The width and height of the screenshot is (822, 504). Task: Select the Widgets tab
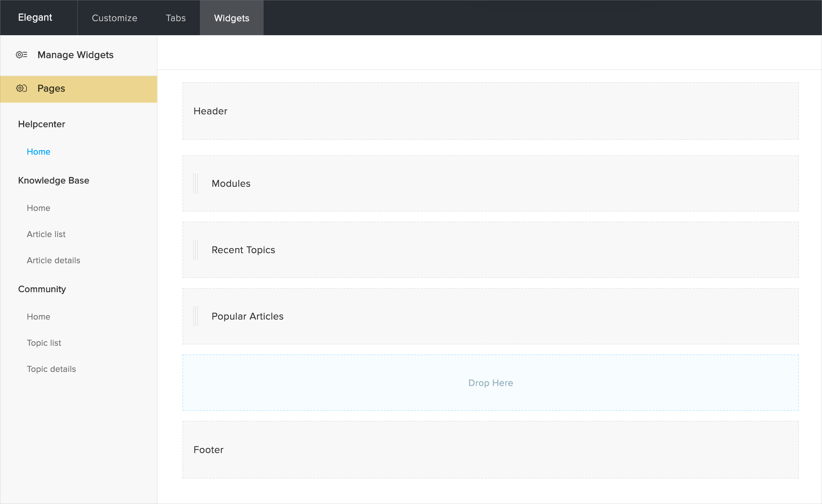(x=231, y=18)
